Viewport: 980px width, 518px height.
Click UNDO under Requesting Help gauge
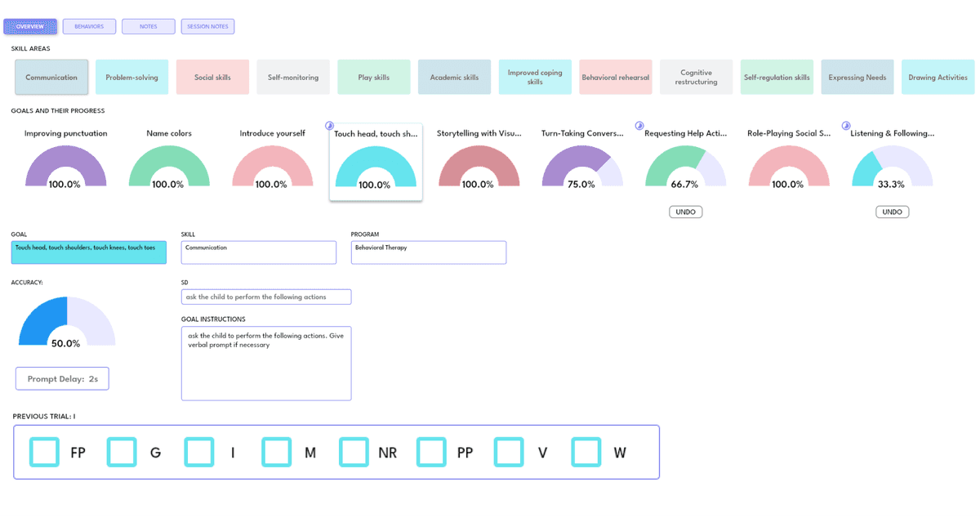(x=685, y=212)
